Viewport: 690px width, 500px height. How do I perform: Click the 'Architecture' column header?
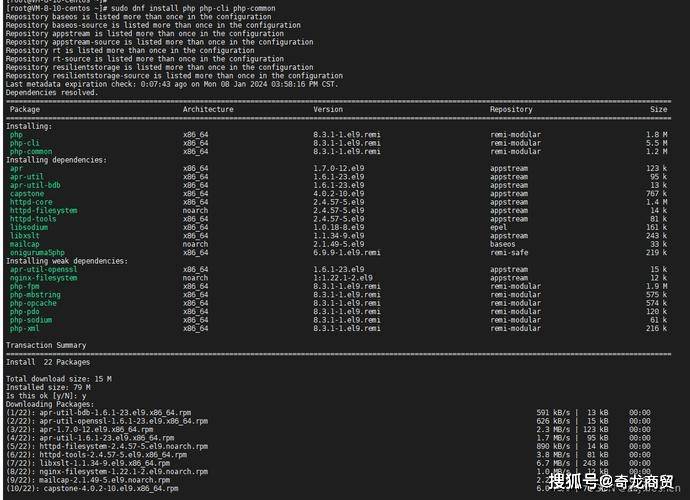click(208, 109)
